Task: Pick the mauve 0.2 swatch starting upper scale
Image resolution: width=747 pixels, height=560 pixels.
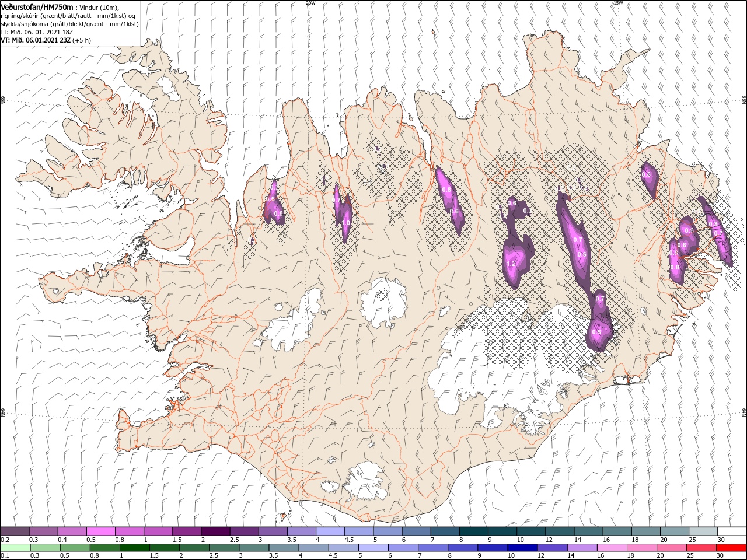Action: (15, 531)
